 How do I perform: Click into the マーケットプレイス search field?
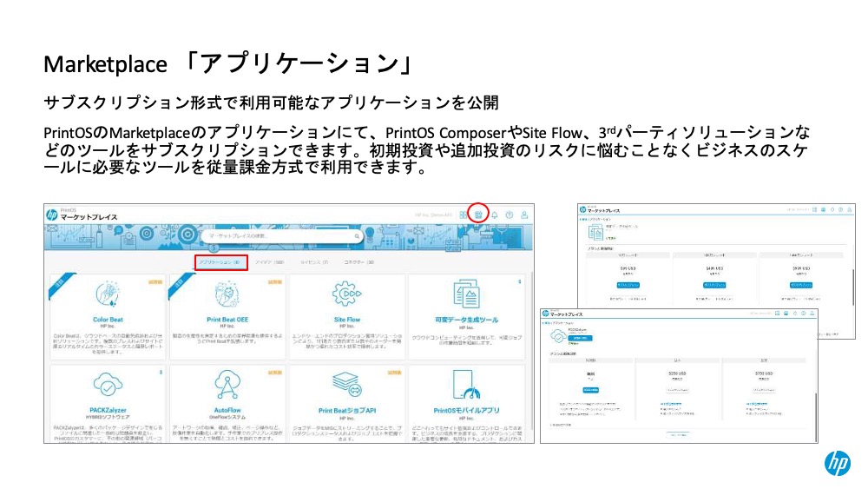click(x=280, y=236)
